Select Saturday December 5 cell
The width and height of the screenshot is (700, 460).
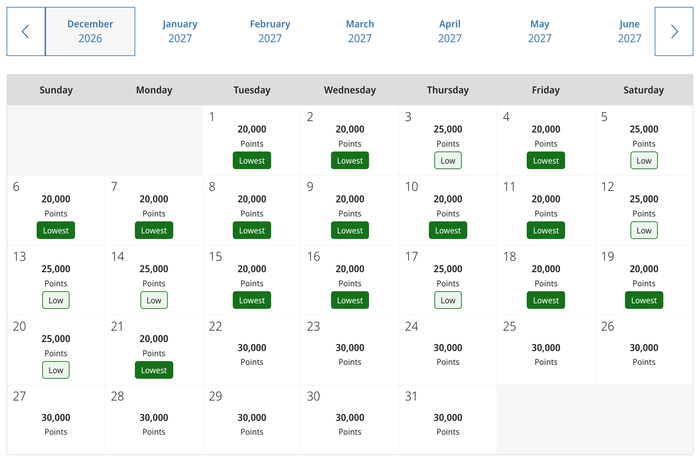(x=644, y=140)
